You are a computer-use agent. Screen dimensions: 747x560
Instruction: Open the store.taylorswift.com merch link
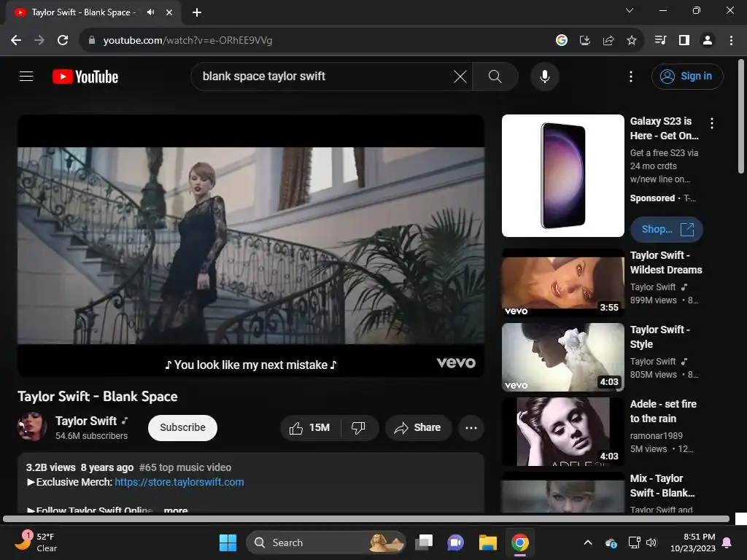point(179,482)
